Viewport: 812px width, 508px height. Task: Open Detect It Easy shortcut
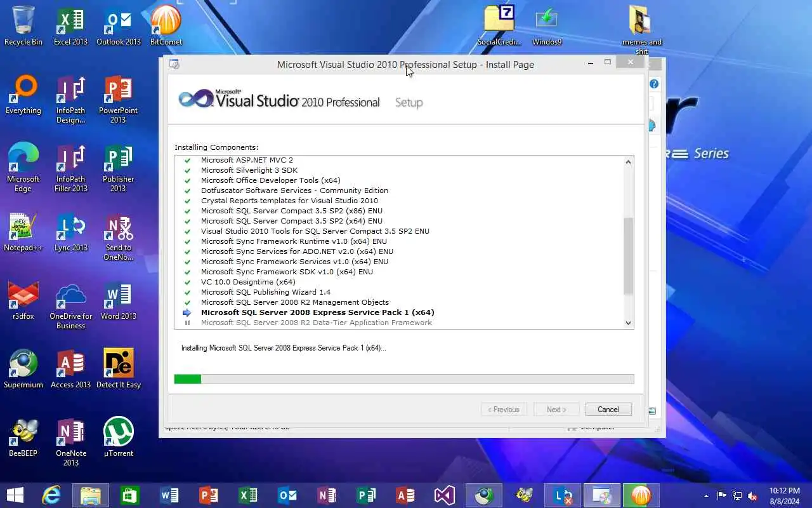point(118,369)
